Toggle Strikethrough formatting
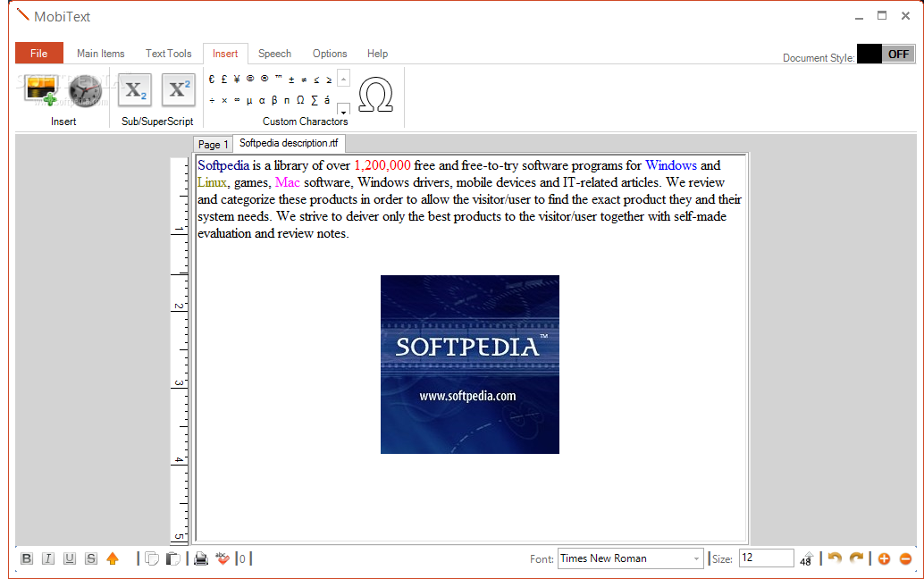Screen dimensions: 924x579 point(91,558)
